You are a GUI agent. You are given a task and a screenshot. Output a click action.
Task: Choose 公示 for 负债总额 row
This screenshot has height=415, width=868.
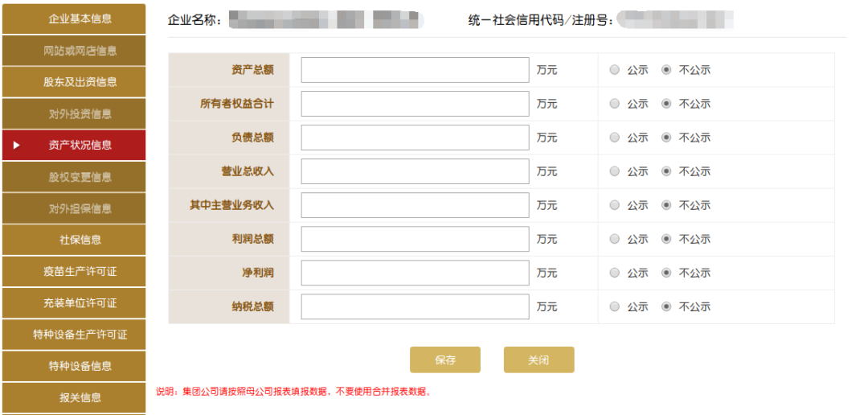pyautogui.click(x=615, y=138)
